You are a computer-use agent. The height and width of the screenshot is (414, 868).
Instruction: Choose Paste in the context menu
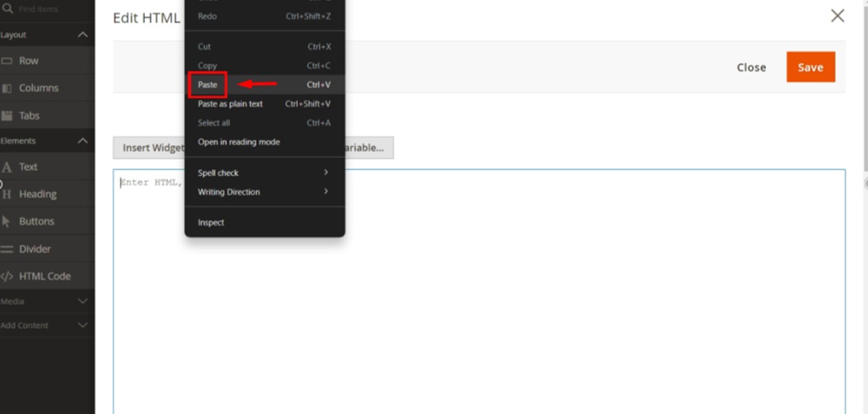pyautogui.click(x=265, y=85)
